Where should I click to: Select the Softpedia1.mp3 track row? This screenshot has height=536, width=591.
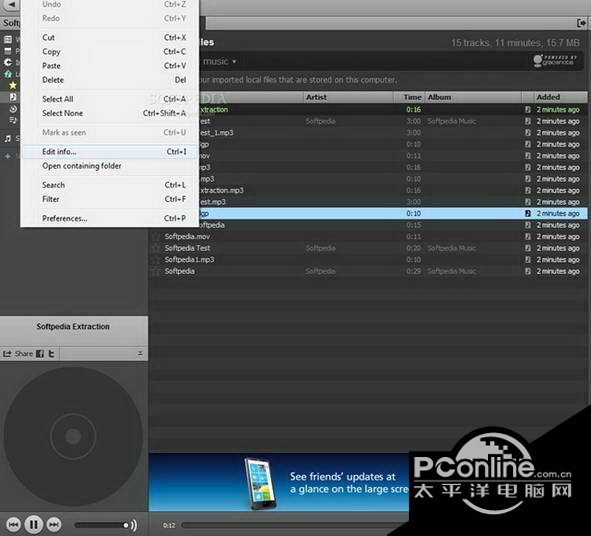(368, 260)
